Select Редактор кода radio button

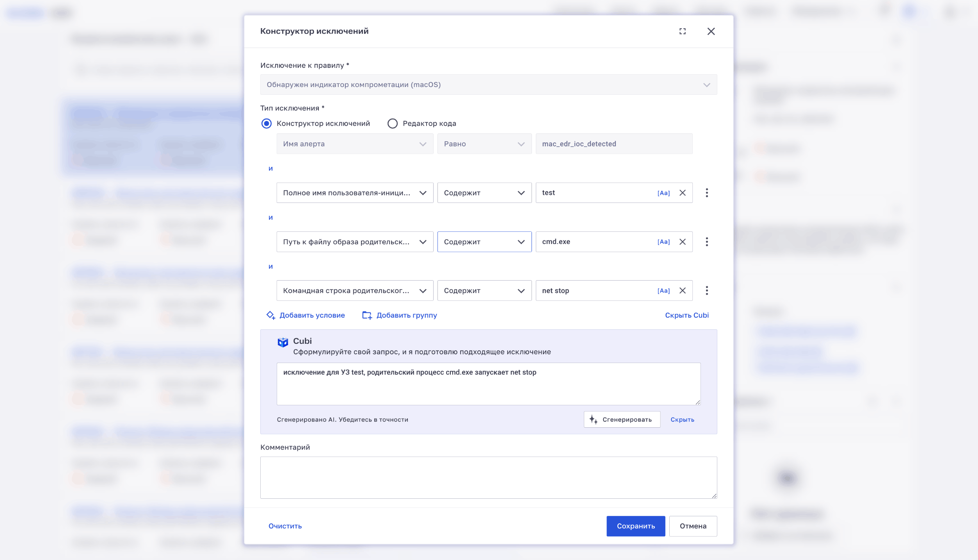click(x=393, y=124)
